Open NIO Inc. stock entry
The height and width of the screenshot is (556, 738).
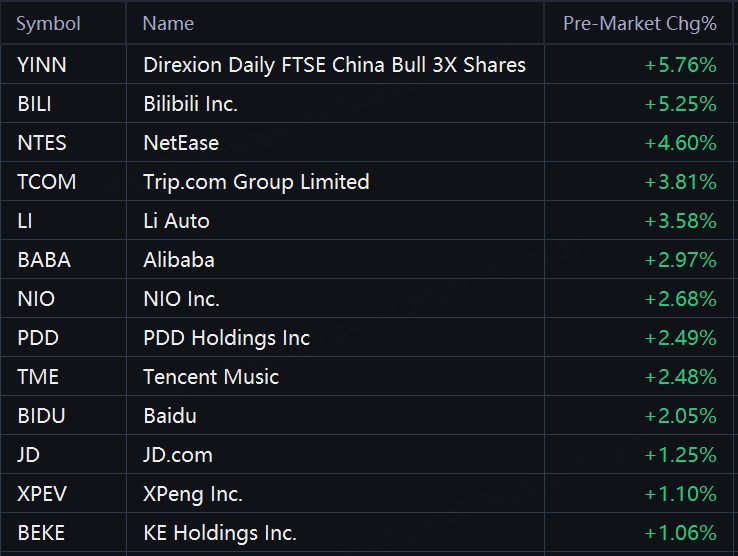(x=181, y=299)
